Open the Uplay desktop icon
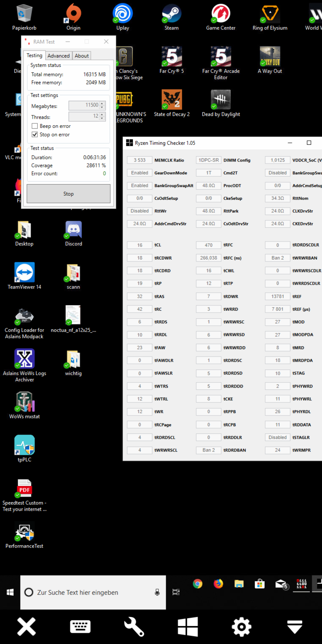322x644 pixels. 123,17
